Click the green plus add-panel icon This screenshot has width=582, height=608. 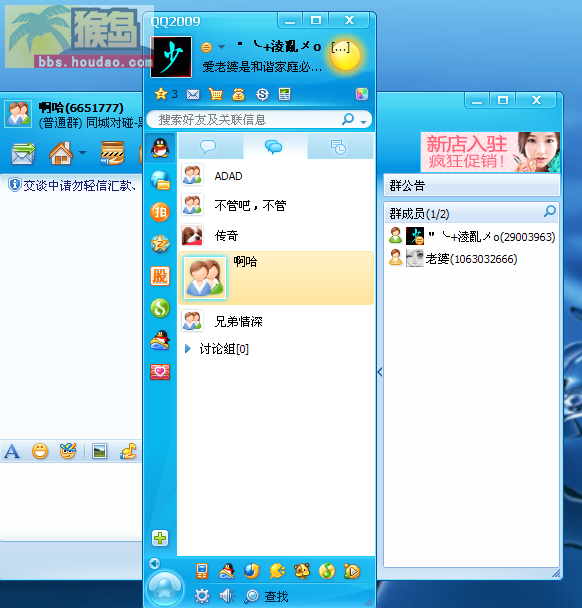click(x=160, y=538)
